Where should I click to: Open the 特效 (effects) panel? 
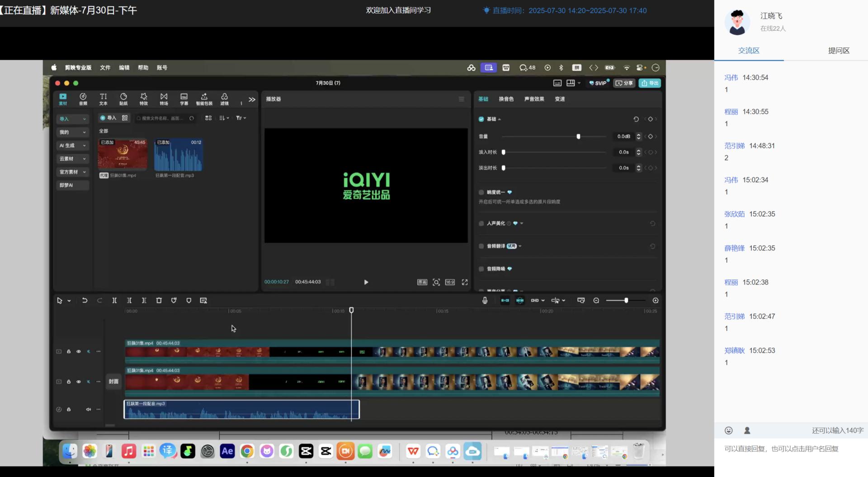143,99
